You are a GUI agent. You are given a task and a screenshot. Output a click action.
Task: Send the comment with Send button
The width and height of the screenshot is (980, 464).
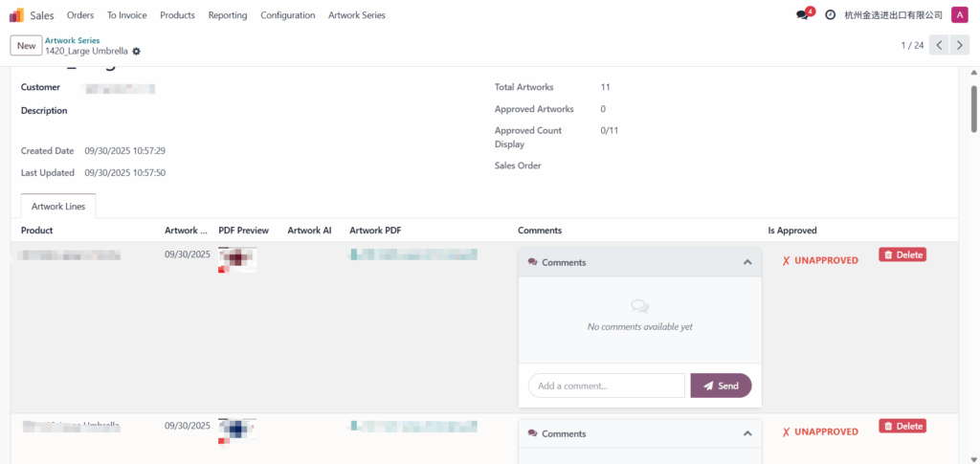click(x=721, y=386)
